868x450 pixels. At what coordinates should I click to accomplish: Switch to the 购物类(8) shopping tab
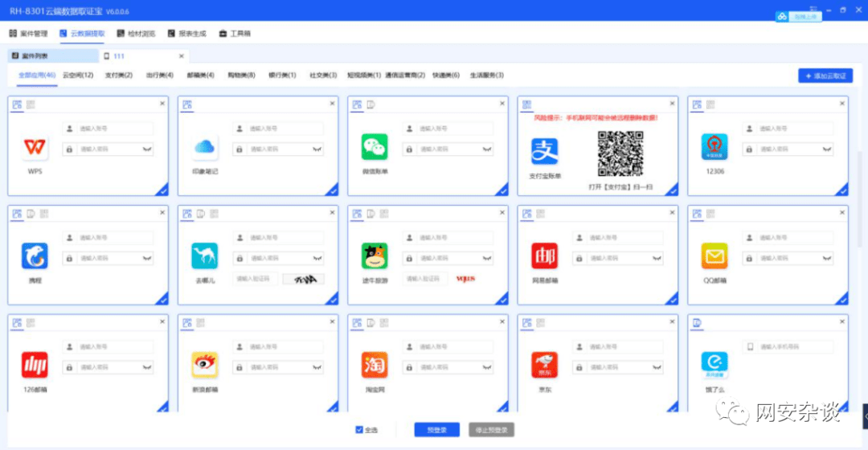241,76
